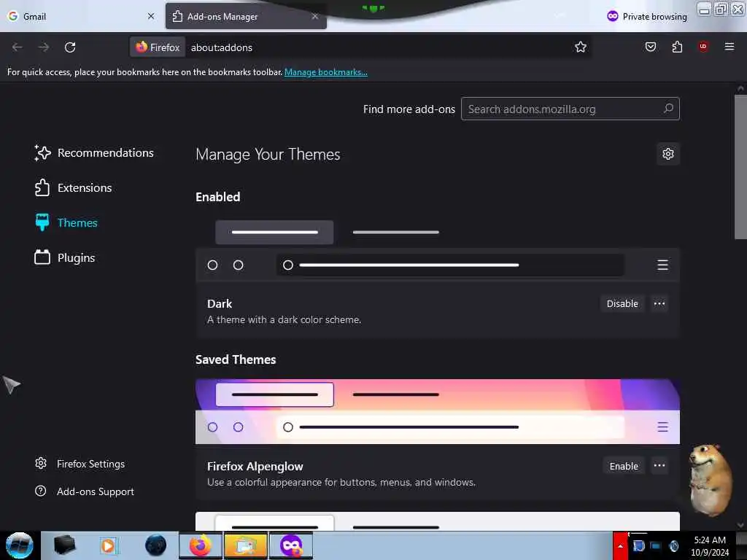The height and width of the screenshot is (560, 747).
Task: Open more options for Firefox Alpenglow
Action: 659,466
